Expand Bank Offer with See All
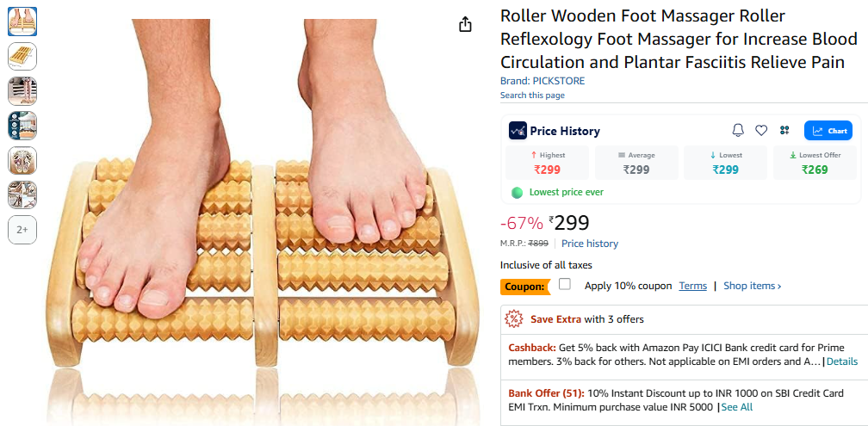Viewport: 868px width, 426px height. pyautogui.click(x=736, y=407)
